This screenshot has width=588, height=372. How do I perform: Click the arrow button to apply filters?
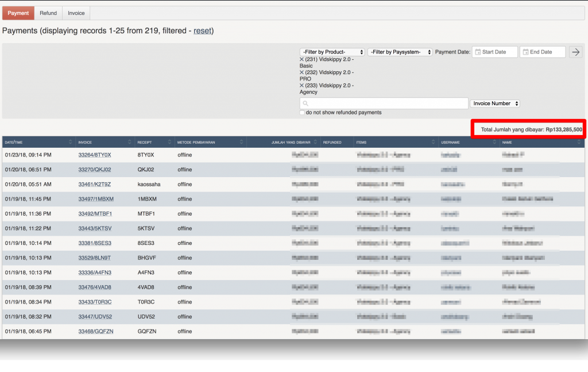[575, 52]
